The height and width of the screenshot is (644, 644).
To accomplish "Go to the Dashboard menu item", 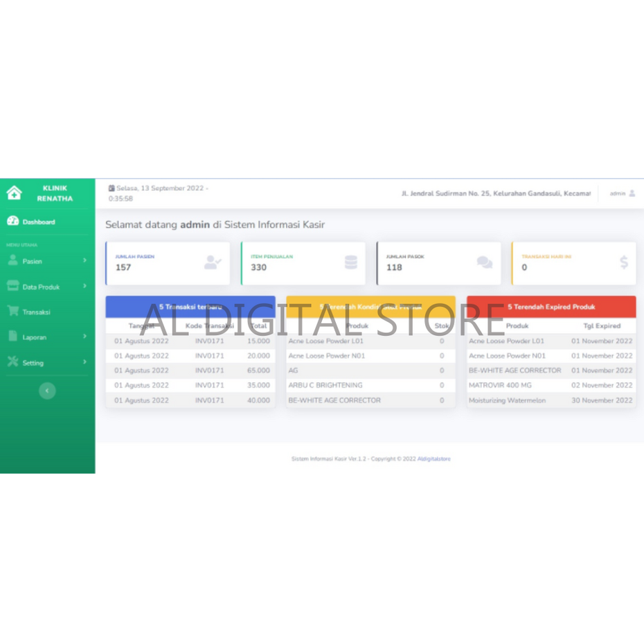I will [38, 222].
